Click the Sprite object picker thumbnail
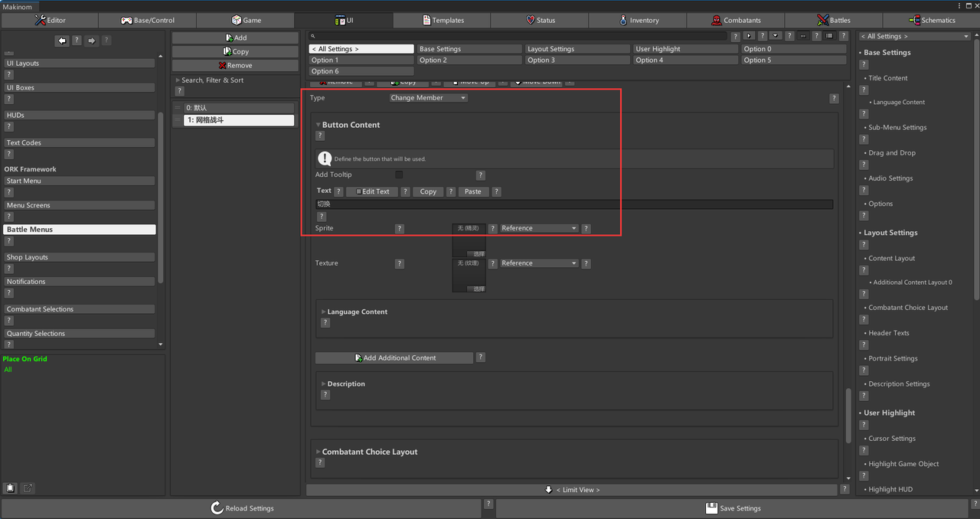The height and width of the screenshot is (519, 980). point(469,240)
